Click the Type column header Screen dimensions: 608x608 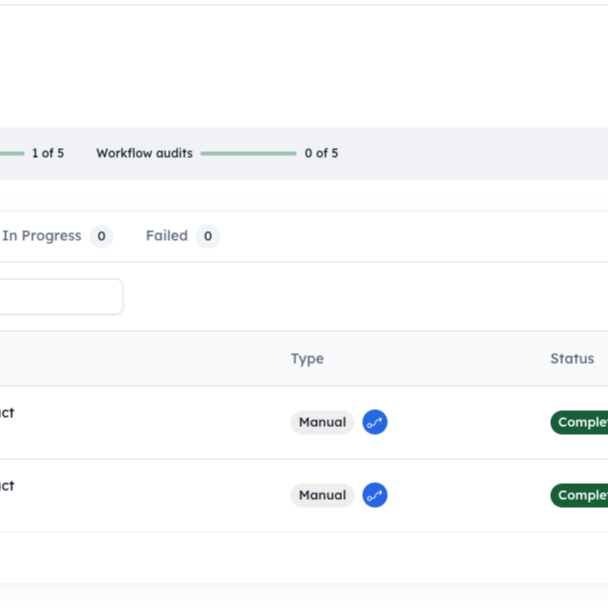coord(307,359)
